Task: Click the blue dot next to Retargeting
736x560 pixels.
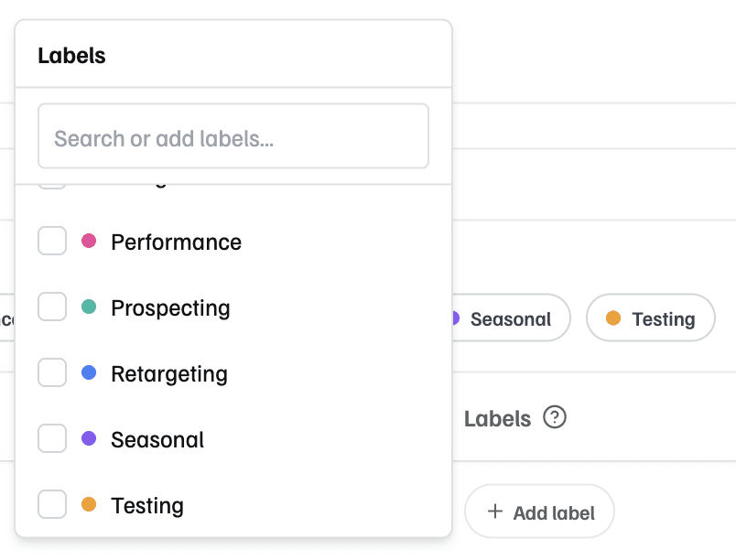Action: coord(89,373)
